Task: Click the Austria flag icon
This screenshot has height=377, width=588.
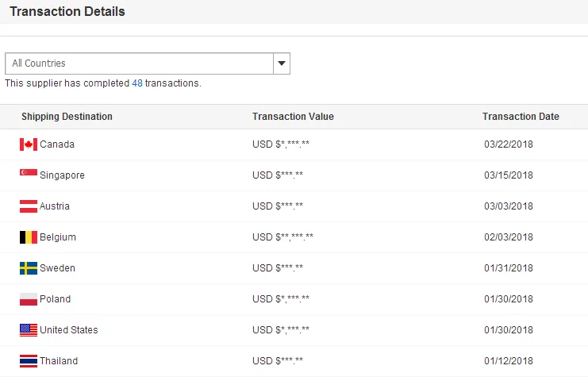Action: 29,206
